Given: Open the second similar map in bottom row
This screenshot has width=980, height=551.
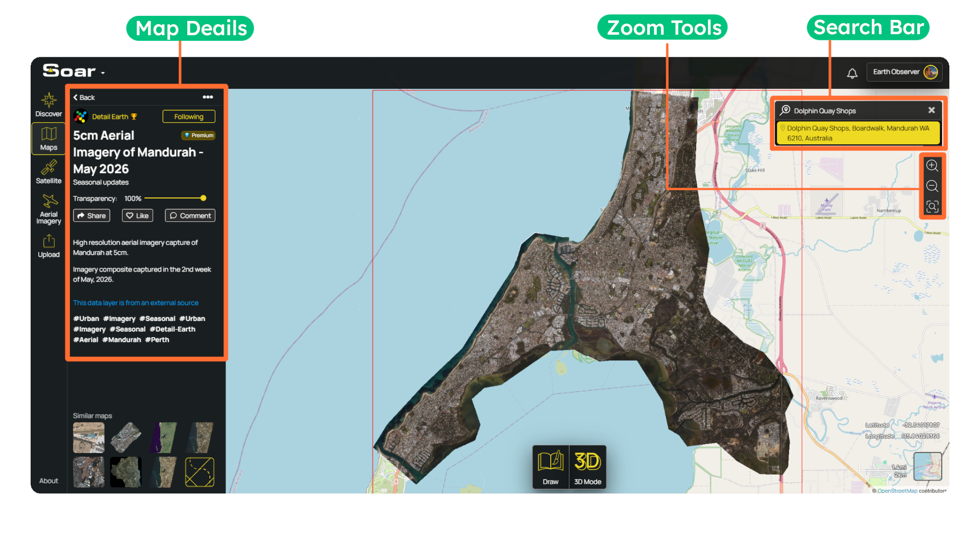Looking at the screenshot, I should (x=126, y=472).
